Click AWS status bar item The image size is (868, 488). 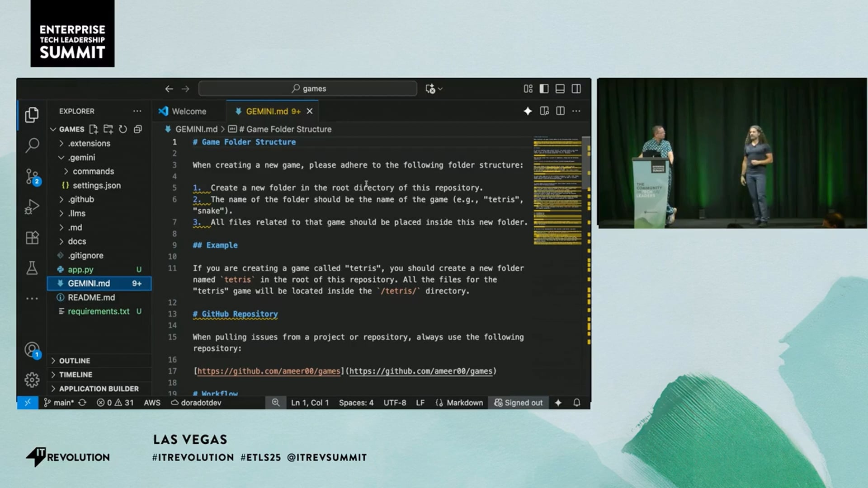tap(152, 403)
